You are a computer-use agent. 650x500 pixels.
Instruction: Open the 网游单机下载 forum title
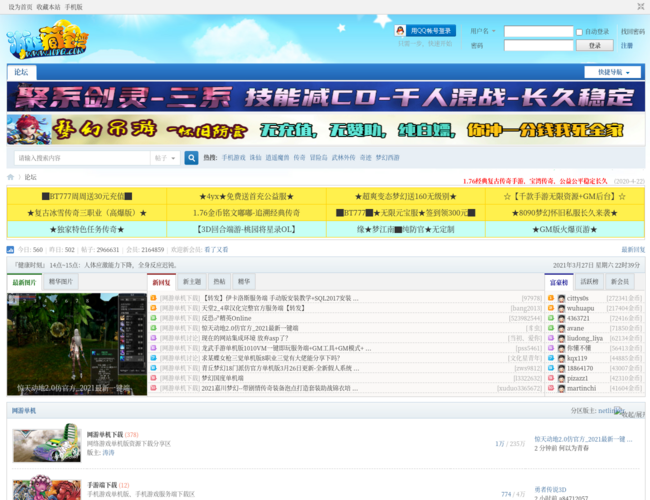(x=105, y=434)
